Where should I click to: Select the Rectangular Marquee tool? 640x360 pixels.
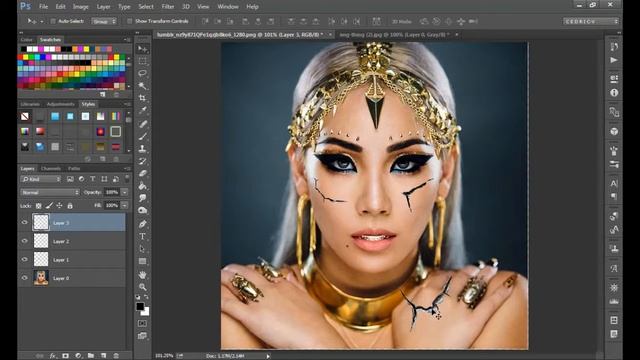pos(142,61)
